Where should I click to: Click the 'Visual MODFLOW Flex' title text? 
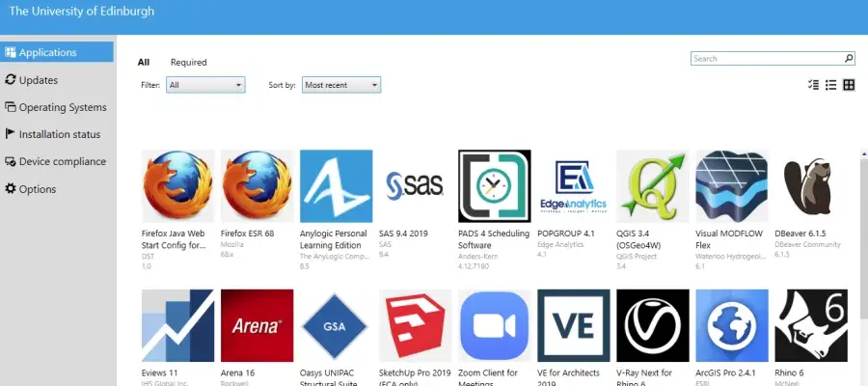click(728, 239)
